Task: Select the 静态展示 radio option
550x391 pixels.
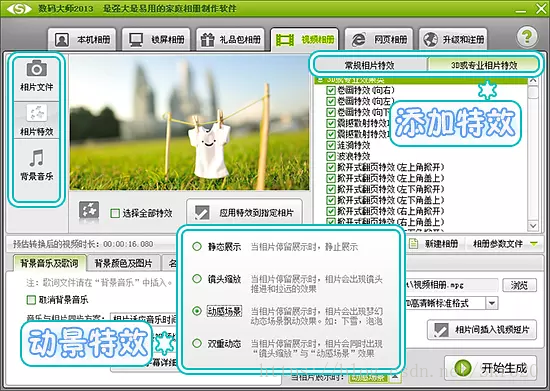Action: pyautogui.click(x=197, y=247)
